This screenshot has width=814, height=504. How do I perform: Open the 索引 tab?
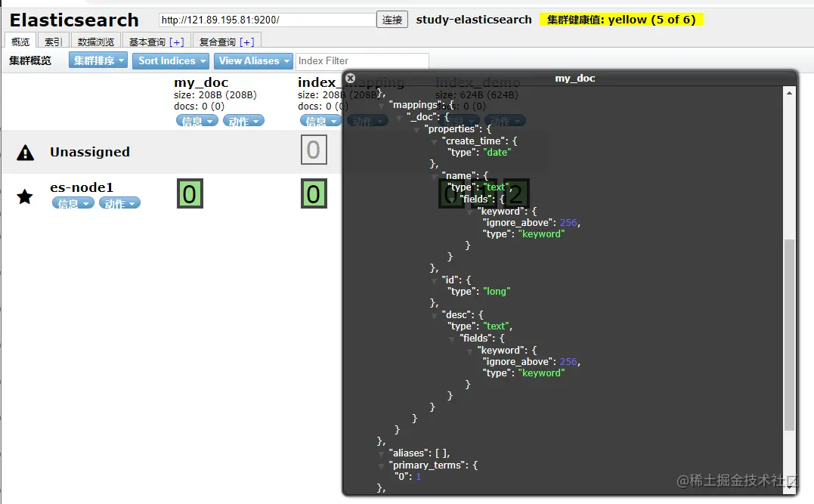tap(54, 42)
